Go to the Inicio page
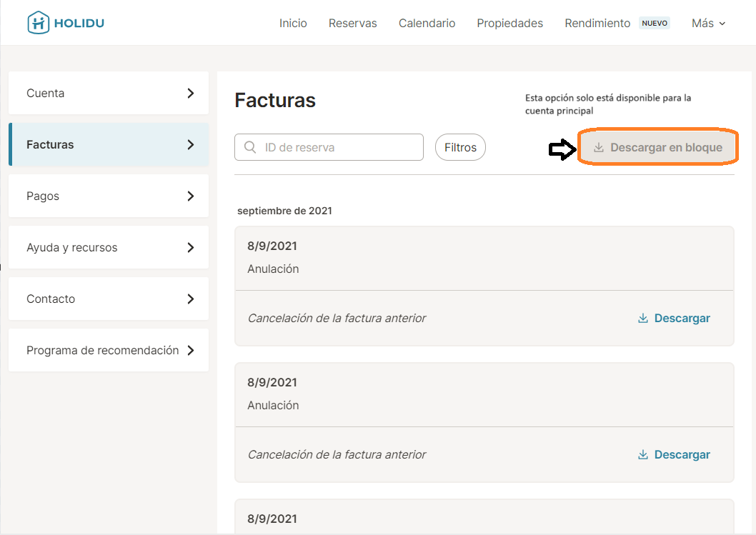Screen dimensions: 756x535 click(x=293, y=24)
